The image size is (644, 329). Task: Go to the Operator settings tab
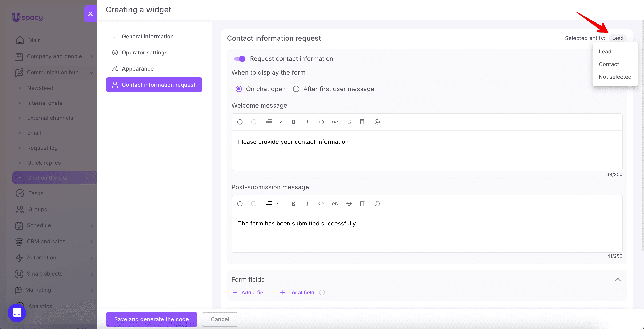tap(154, 53)
